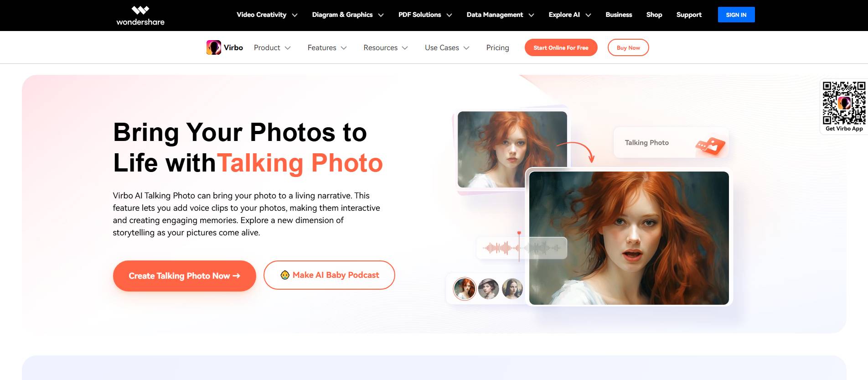Go to the Shop page
The width and height of the screenshot is (868, 380).
[x=654, y=15]
